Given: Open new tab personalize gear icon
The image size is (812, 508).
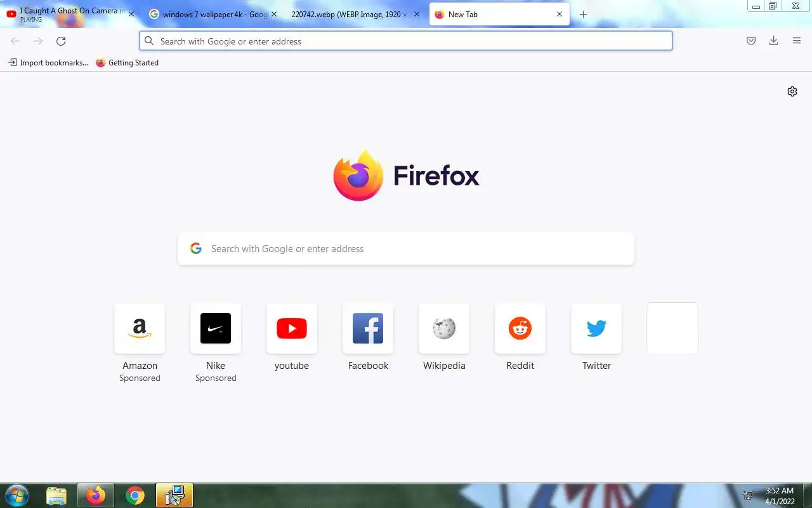Looking at the screenshot, I should [x=792, y=91].
